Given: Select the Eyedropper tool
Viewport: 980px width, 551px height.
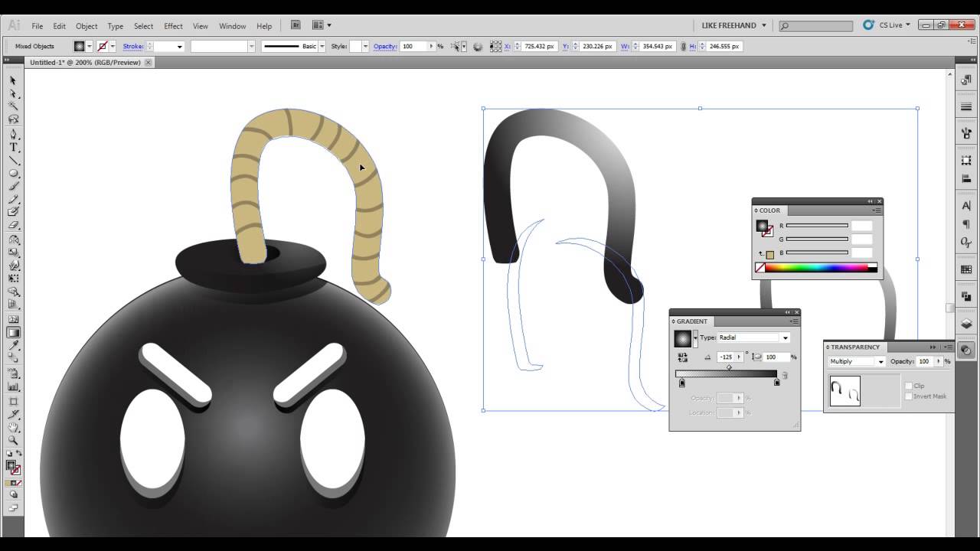Looking at the screenshot, I should point(13,346).
